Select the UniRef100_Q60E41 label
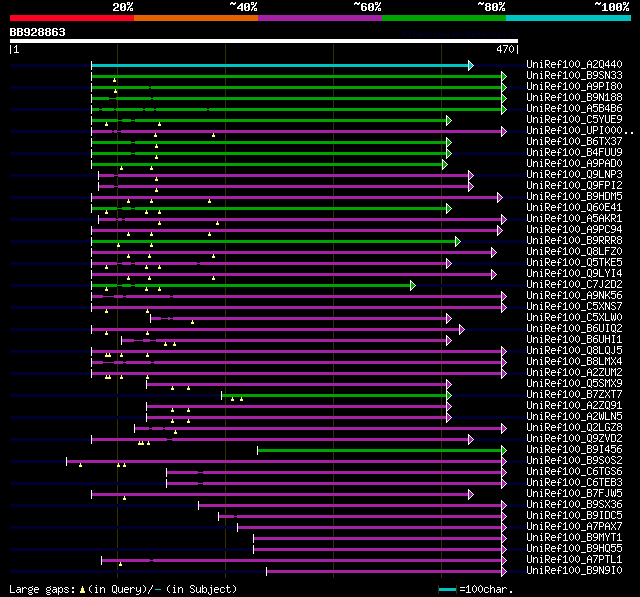The width and height of the screenshot is (640, 597). click(x=574, y=208)
